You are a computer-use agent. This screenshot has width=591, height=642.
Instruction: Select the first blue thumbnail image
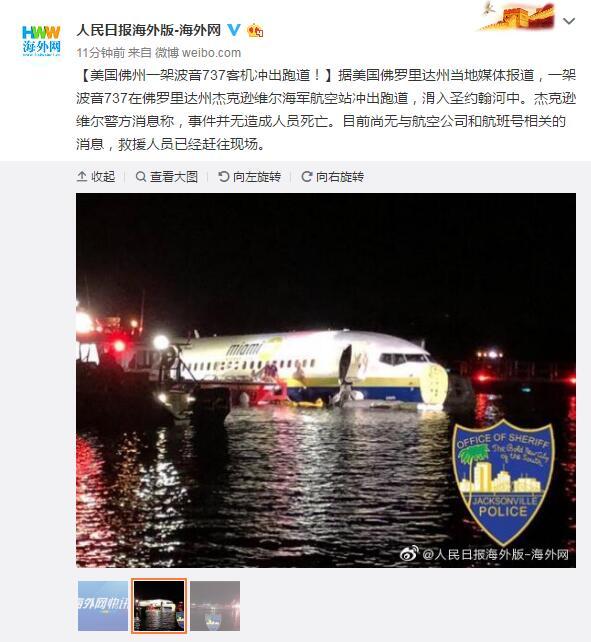pos(103,606)
